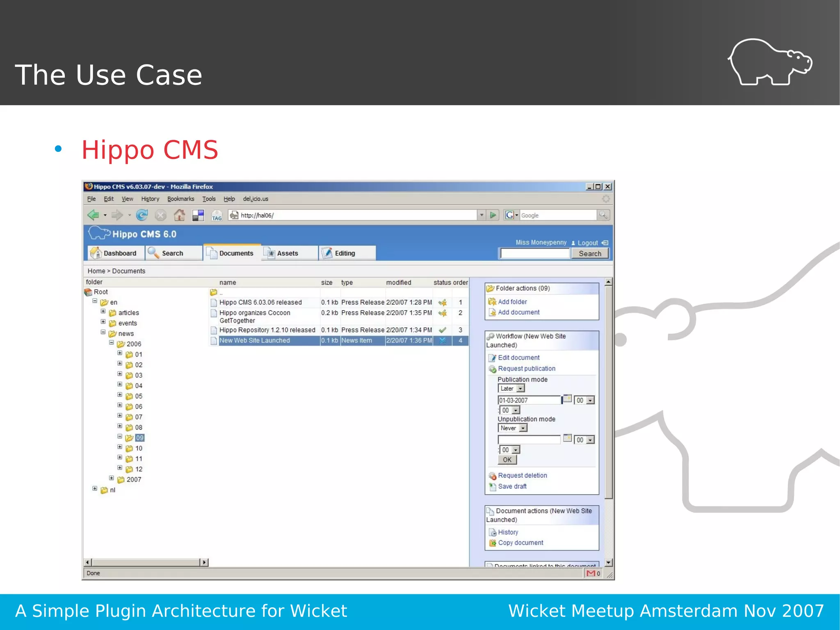Open the Publication mode Later dropdown
840x630 pixels.
pyautogui.click(x=520, y=388)
